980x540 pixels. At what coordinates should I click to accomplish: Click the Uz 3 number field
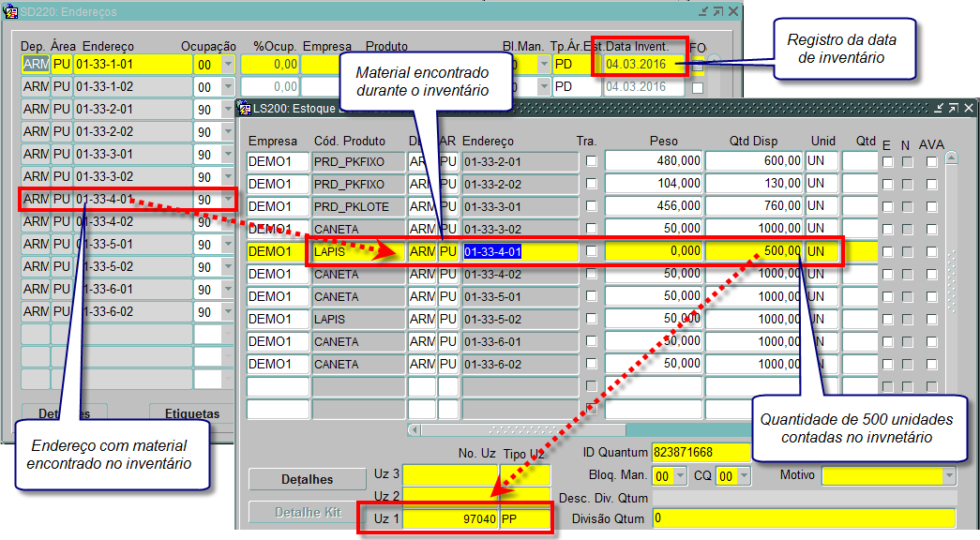(450, 473)
